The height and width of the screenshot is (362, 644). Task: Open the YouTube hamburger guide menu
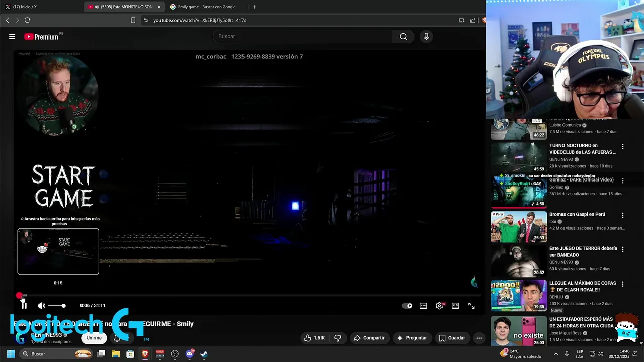[x=12, y=36]
